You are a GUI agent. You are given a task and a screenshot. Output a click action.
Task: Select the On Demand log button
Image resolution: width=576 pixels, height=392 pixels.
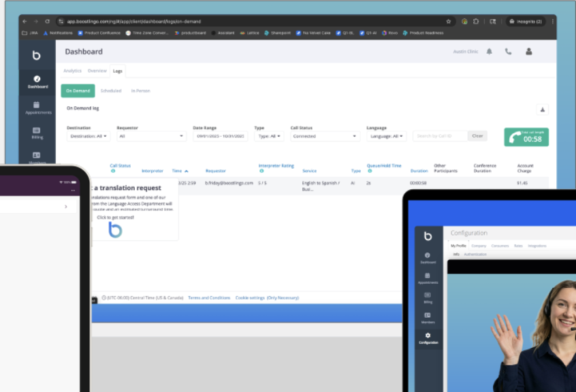coord(78,91)
